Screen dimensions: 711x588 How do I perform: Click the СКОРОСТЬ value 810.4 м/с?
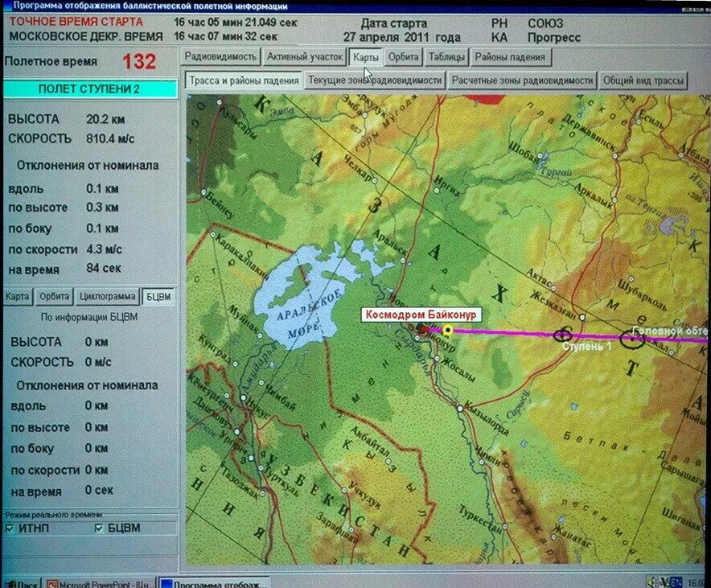pos(110,138)
